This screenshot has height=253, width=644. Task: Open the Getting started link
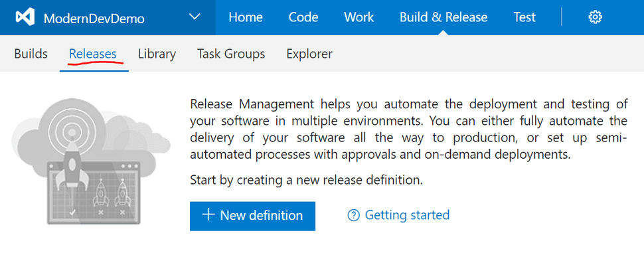click(407, 214)
